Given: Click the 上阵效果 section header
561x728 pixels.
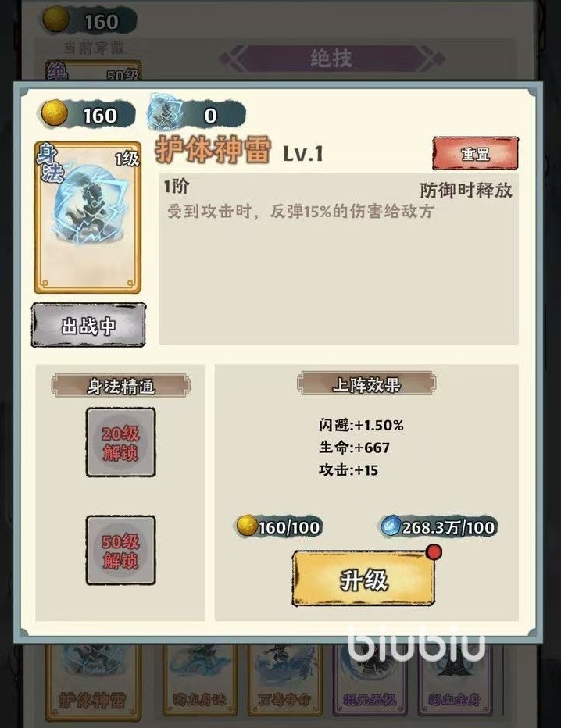Looking at the screenshot, I should (x=366, y=384).
